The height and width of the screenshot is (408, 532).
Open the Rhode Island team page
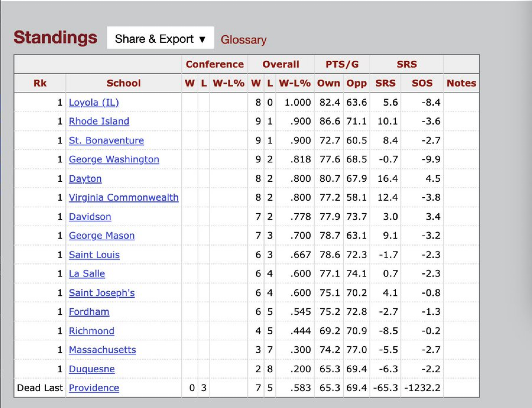[99, 121]
